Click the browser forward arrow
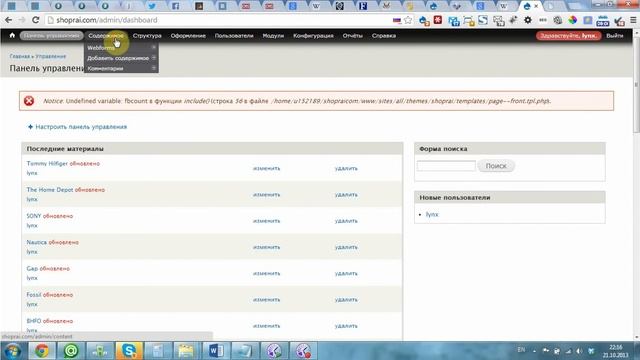 (22, 20)
